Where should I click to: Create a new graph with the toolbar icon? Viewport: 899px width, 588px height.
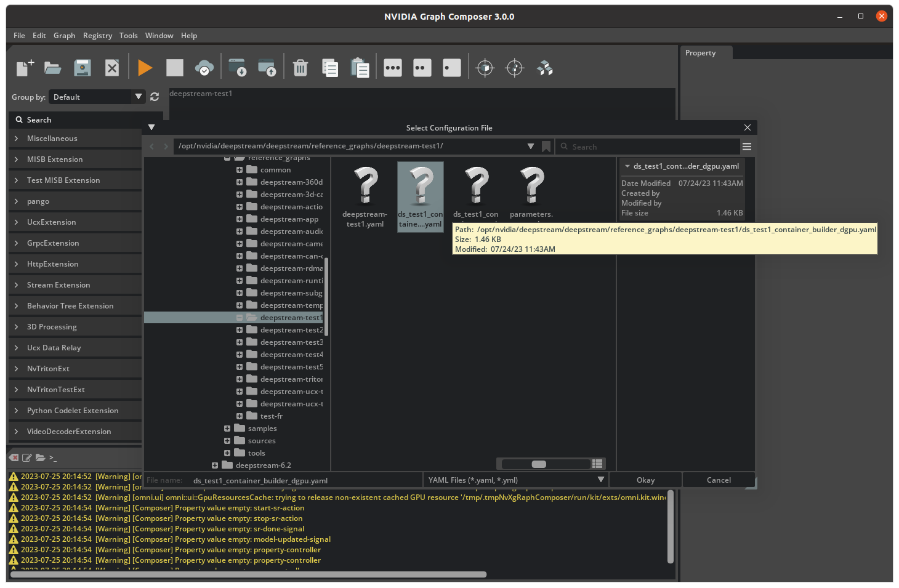click(x=25, y=68)
